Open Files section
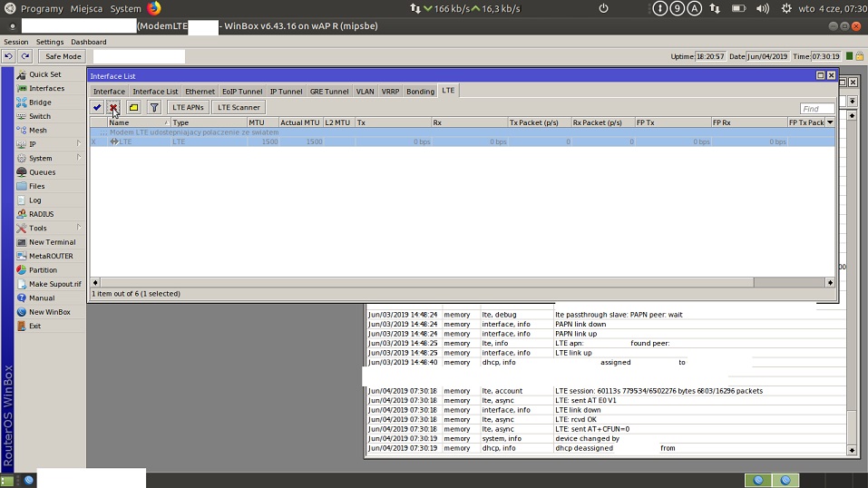This screenshot has width=868, height=488. pos(36,186)
